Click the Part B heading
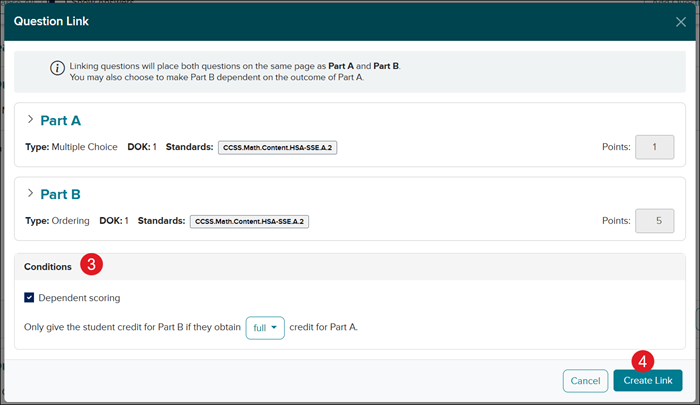This screenshot has width=700, height=405. coord(60,194)
